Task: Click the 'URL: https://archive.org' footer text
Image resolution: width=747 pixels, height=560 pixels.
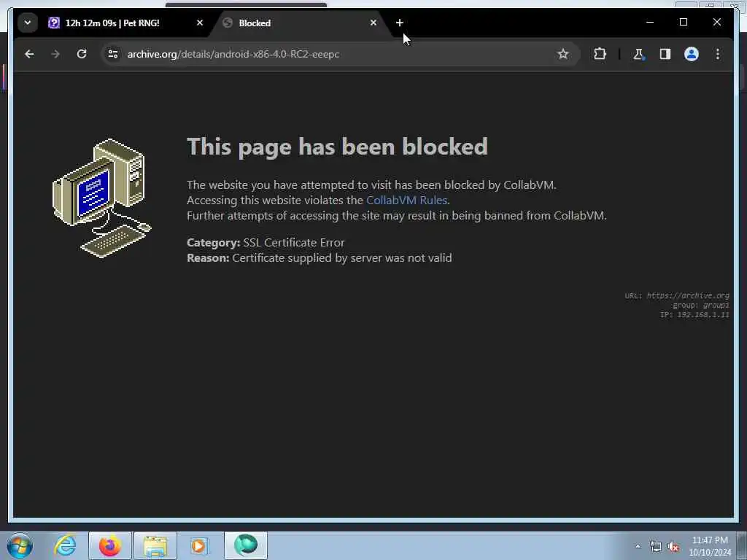Action: pyautogui.click(x=677, y=296)
